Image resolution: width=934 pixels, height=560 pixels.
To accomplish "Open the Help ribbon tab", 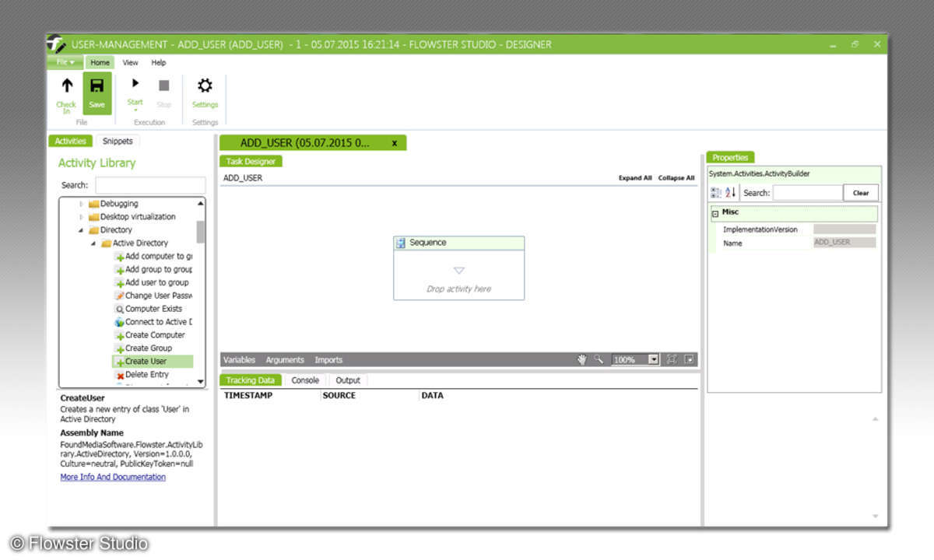I will pos(158,62).
